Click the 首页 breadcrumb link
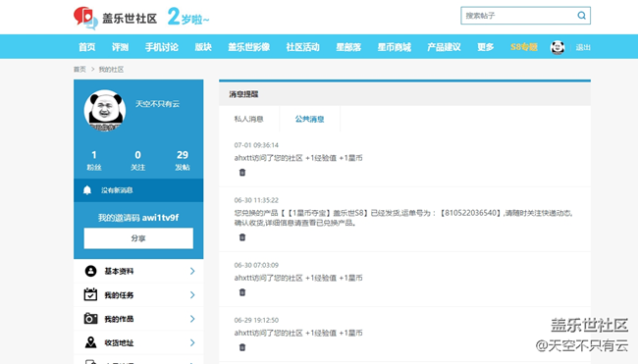The width and height of the screenshot is (638, 364). point(80,70)
